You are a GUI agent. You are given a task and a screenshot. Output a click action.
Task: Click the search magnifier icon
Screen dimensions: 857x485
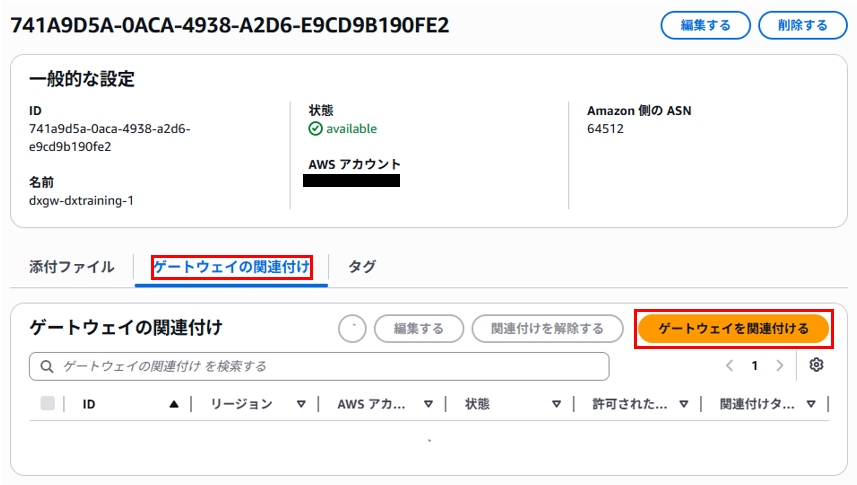47,366
